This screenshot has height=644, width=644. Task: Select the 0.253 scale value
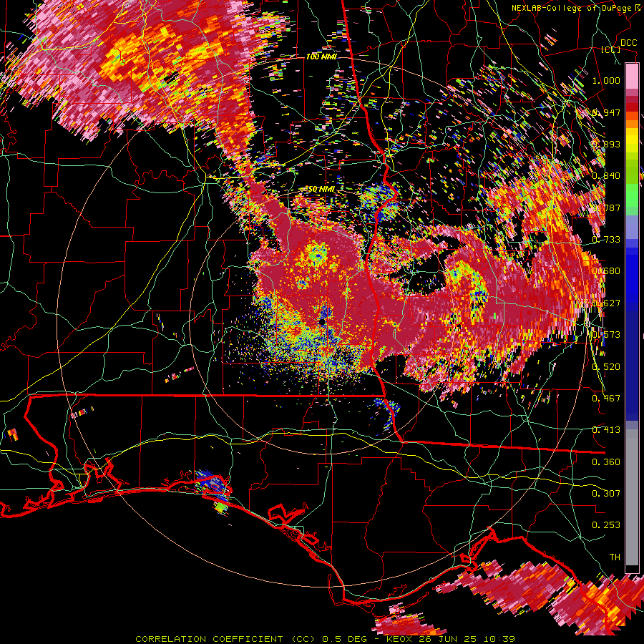point(606,525)
